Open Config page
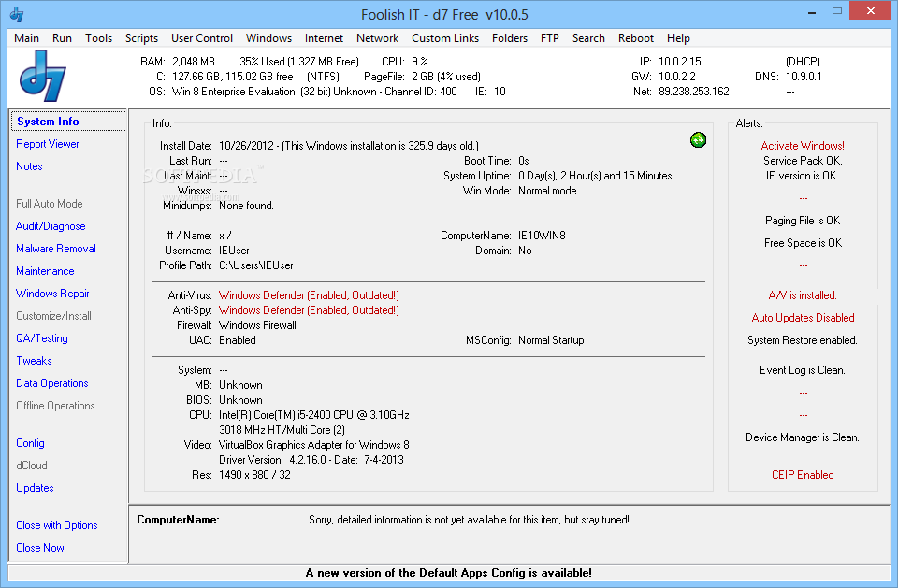This screenshot has width=898, height=588. (30, 442)
